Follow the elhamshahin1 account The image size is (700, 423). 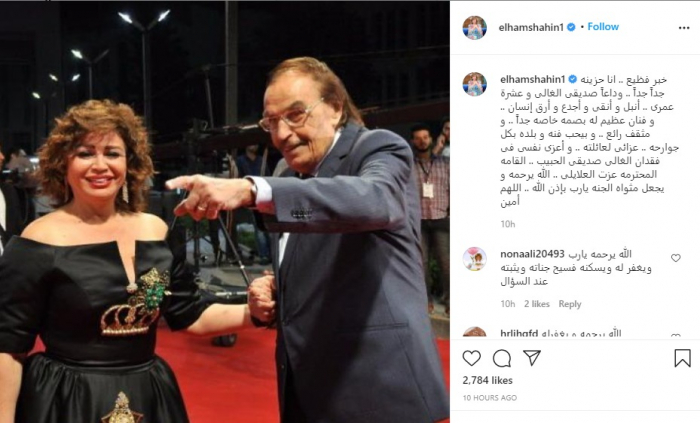pos(603,27)
